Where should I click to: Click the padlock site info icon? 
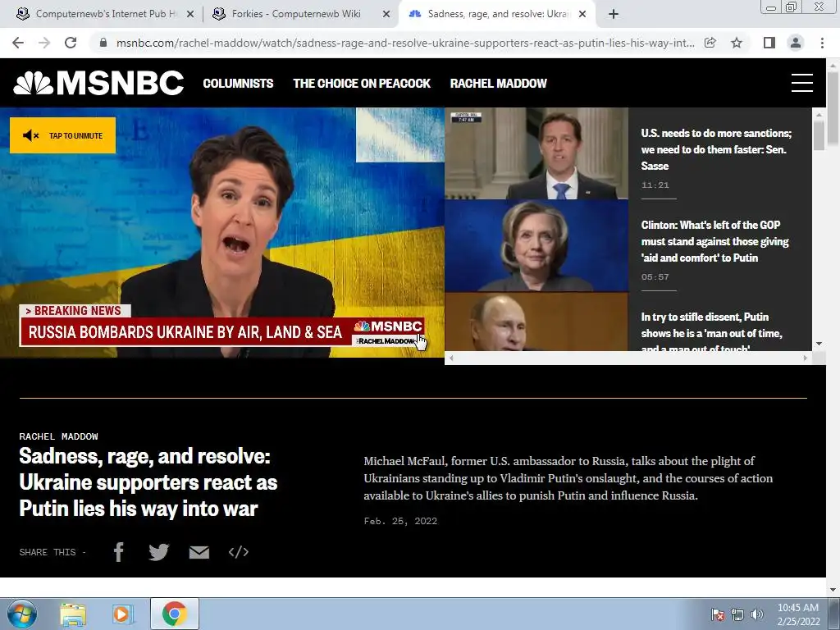[103, 43]
